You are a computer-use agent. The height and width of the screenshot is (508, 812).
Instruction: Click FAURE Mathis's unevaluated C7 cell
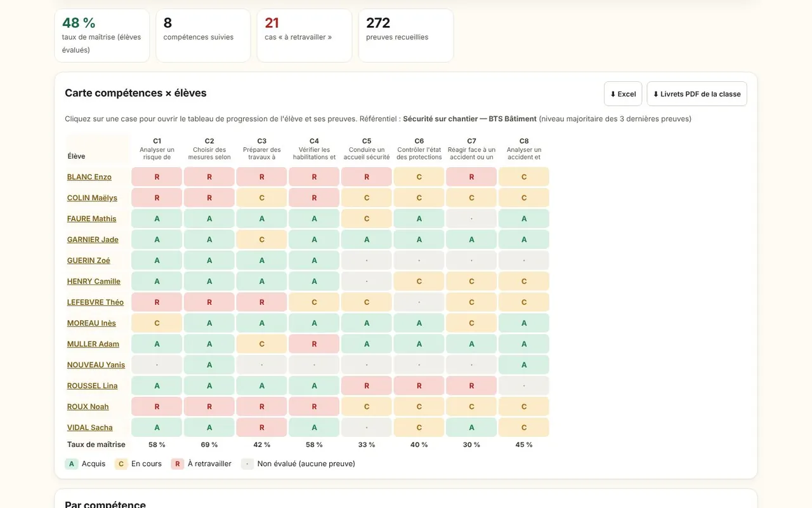tap(471, 219)
